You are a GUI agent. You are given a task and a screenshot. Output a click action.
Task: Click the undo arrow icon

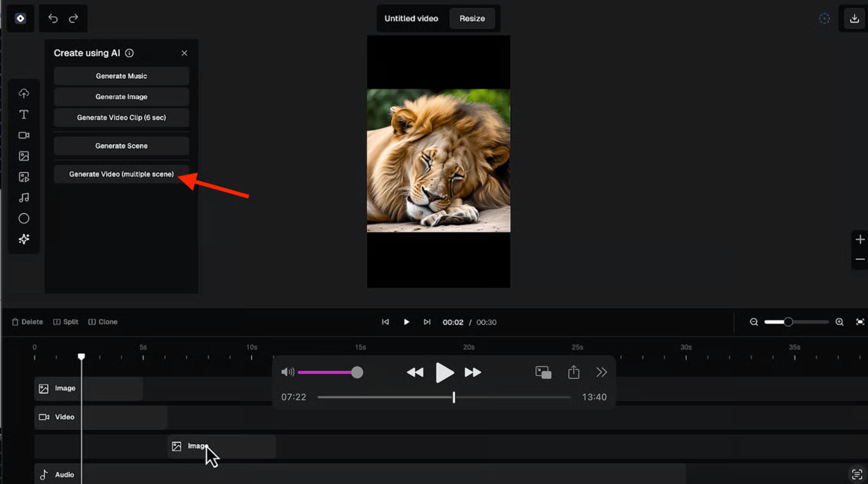click(53, 18)
